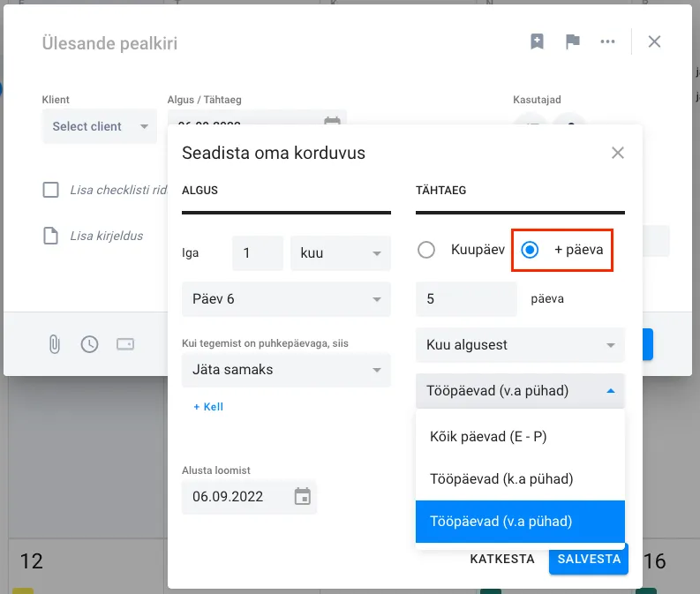Tick the Lisa checklisti rida checkbox

(51, 190)
